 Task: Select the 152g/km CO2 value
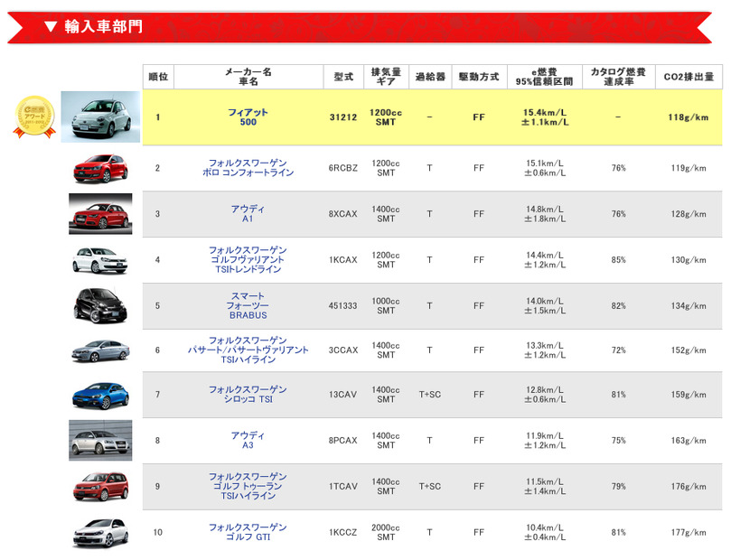tap(689, 350)
